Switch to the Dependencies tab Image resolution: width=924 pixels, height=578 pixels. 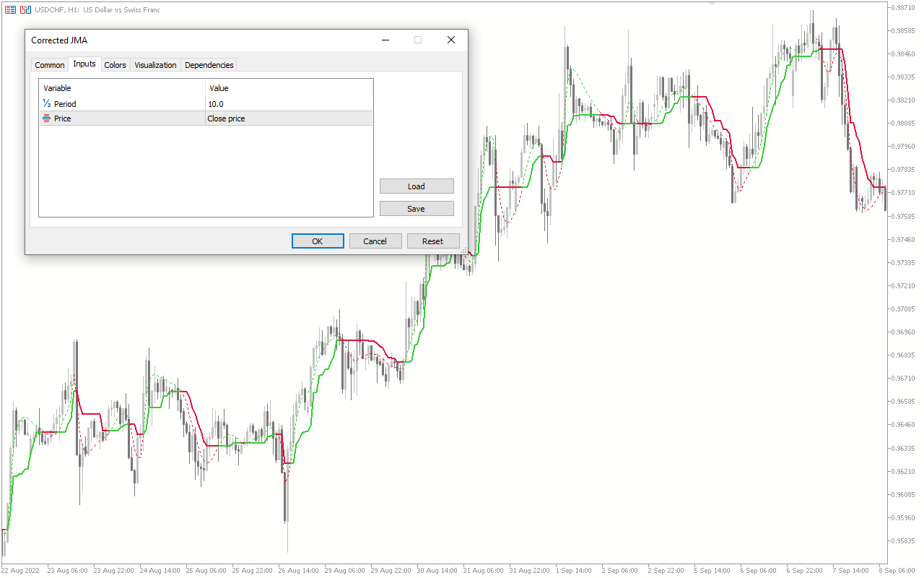tap(209, 65)
